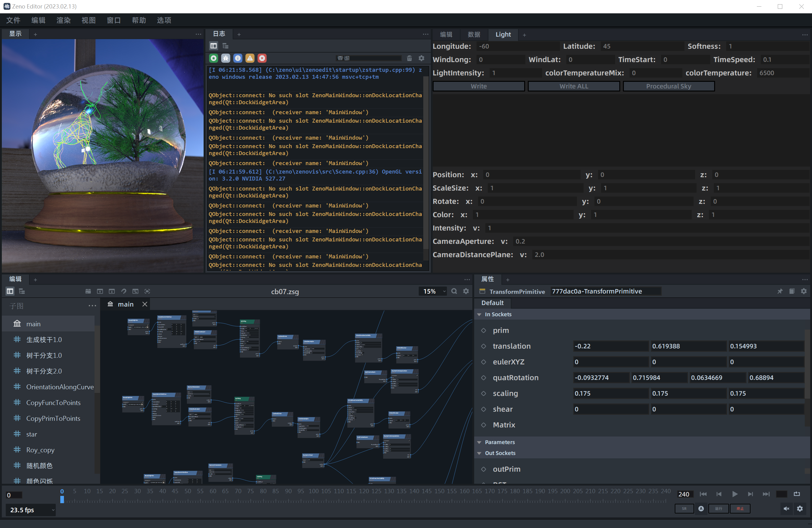The image size is (812, 528).
Task: Click the easy subgraph window icon in editor toolbar
Action: point(135,291)
